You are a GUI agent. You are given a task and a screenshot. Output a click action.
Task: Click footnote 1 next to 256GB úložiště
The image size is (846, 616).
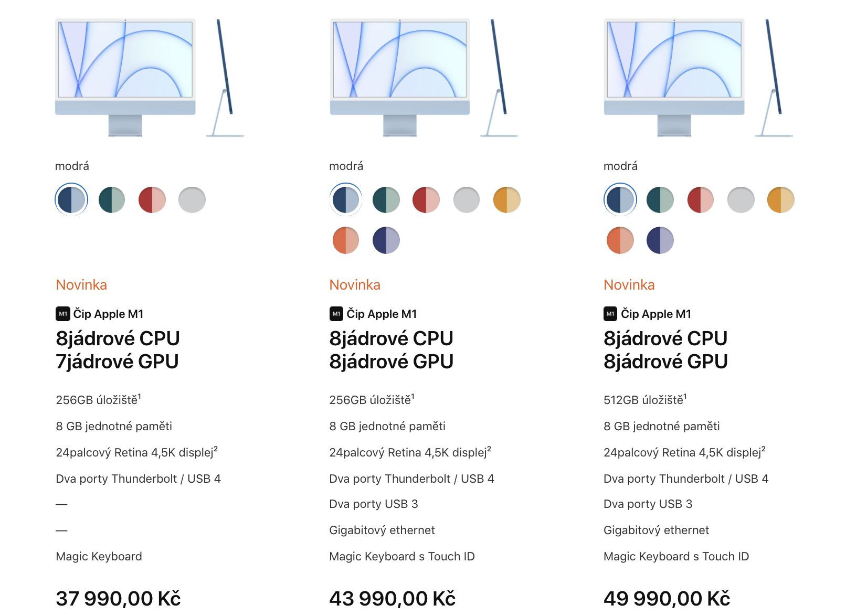pyautogui.click(x=141, y=395)
